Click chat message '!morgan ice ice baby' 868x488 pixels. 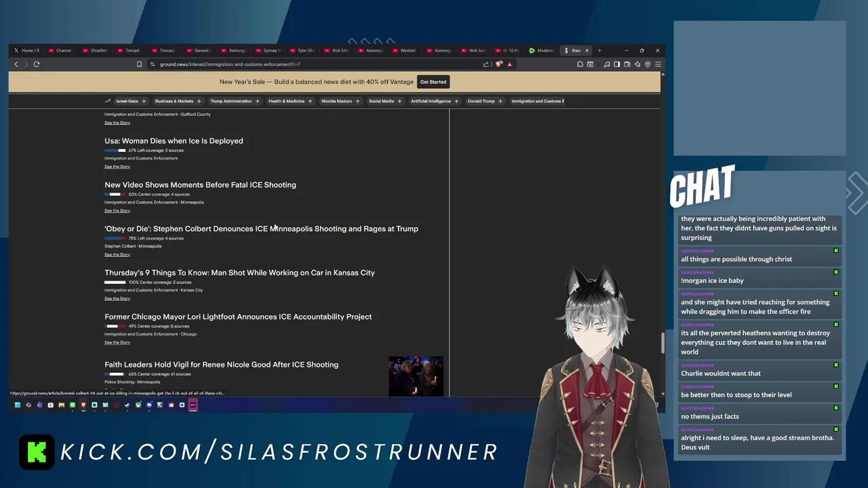(712, 281)
